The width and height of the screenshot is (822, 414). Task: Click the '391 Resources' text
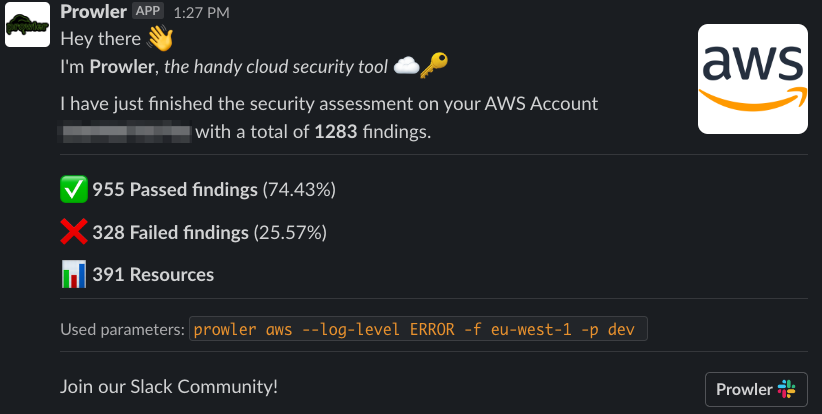pyautogui.click(x=153, y=275)
